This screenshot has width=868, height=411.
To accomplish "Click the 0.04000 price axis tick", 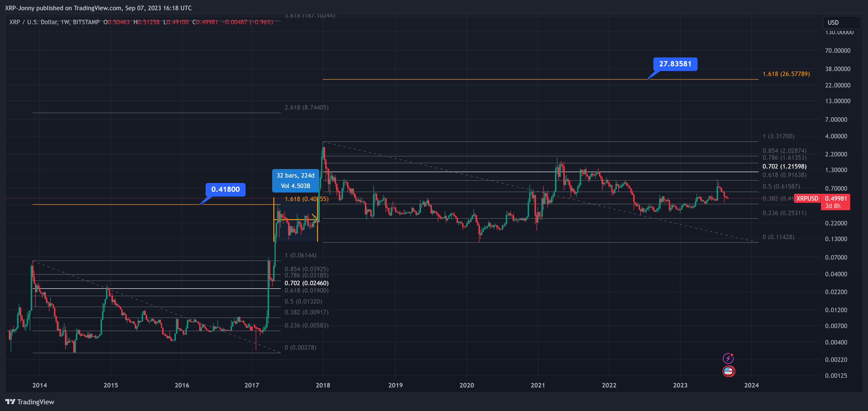I will click(x=836, y=274).
